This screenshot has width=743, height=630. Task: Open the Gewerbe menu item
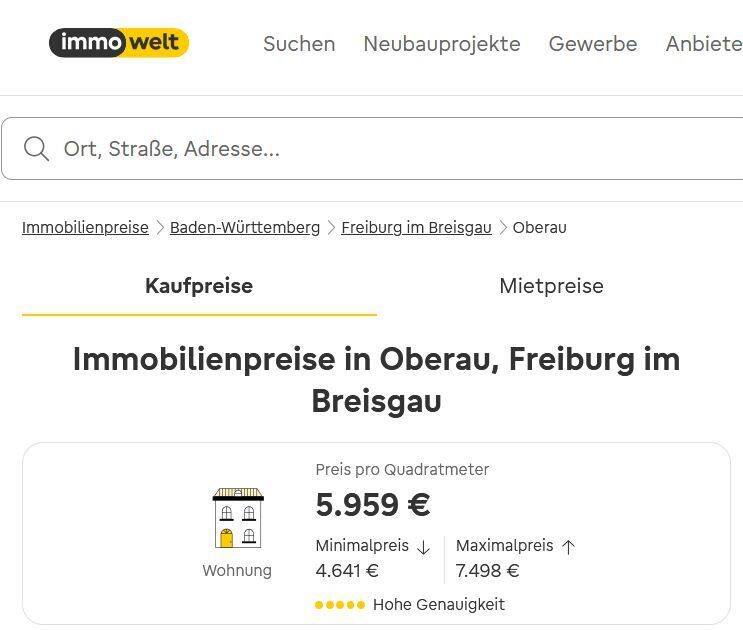[593, 44]
